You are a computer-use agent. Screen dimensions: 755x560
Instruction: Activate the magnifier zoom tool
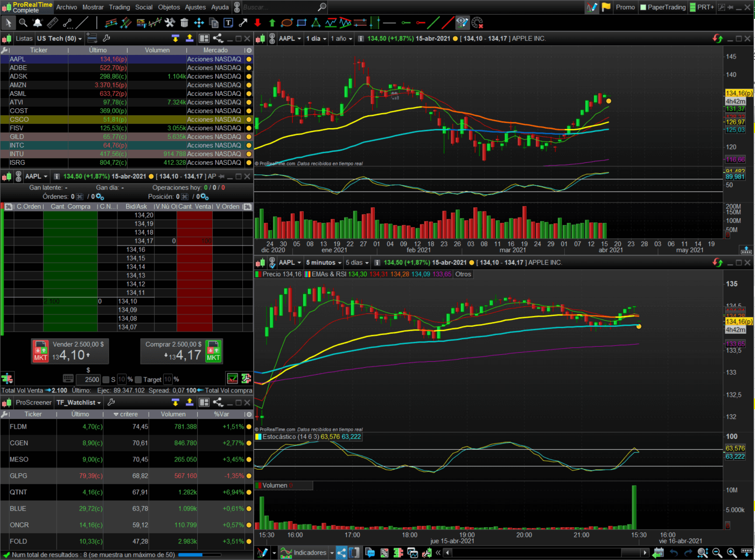tap(23, 23)
